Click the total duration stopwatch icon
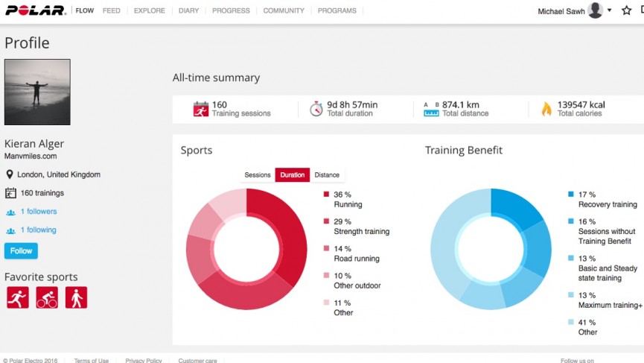Viewport: 644px width, 363px height. pos(316,110)
